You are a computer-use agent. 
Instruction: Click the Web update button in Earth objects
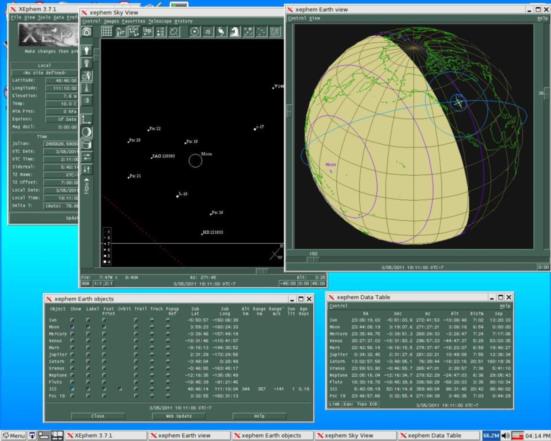[x=179, y=416]
